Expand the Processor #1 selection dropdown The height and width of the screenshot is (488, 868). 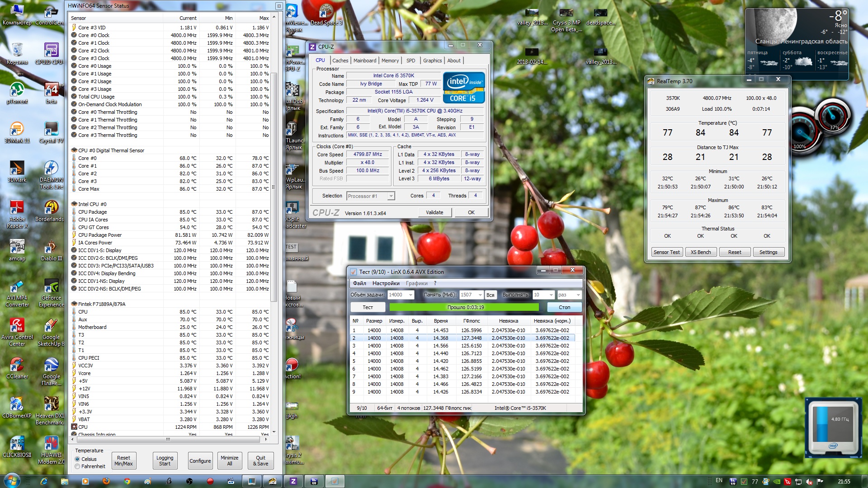click(391, 196)
